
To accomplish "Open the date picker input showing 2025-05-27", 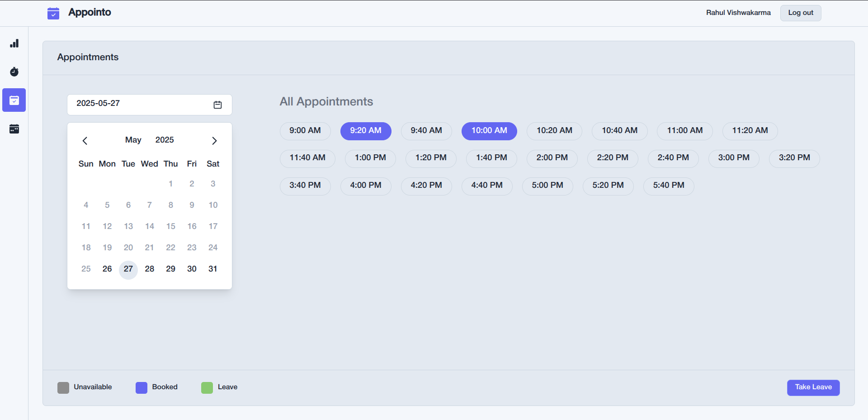I will point(136,104).
